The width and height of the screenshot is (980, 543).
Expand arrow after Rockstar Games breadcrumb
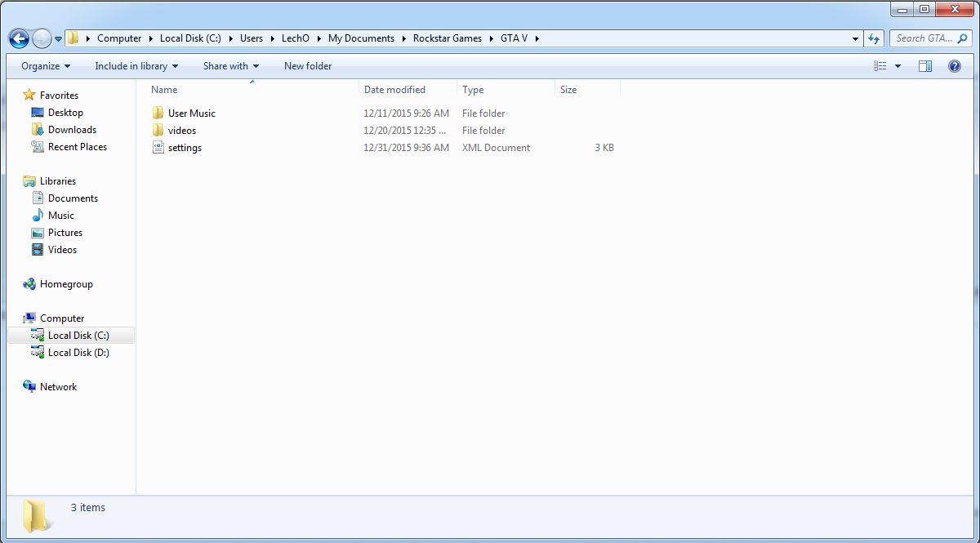tap(492, 38)
